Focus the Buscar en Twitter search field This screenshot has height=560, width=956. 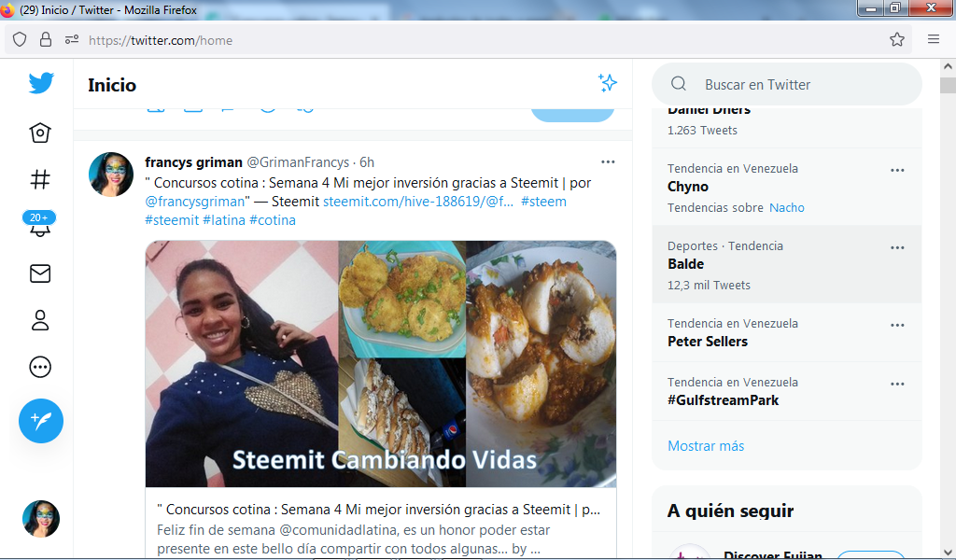[786, 84]
